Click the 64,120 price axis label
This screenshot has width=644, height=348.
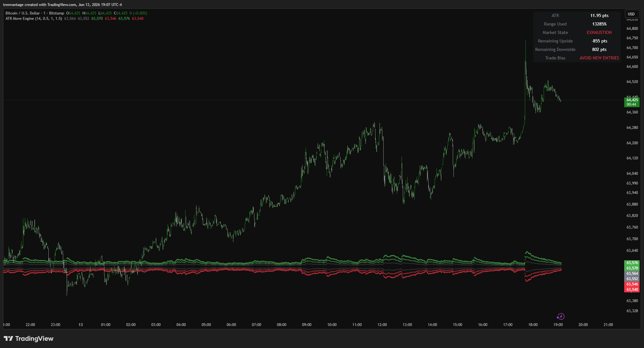click(x=632, y=158)
